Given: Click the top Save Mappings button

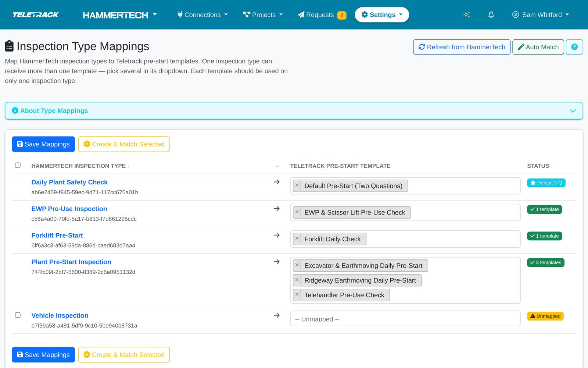Looking at the screenshot, I should [43, 144].
